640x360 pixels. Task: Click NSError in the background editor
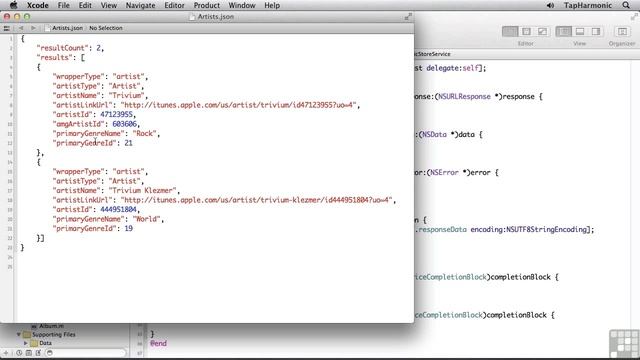[444, 173]
